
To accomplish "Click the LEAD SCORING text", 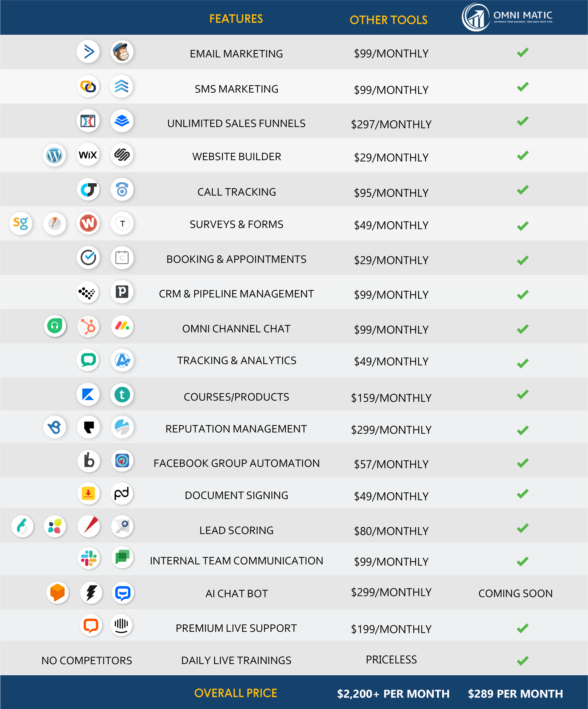I will [x=236, y=530].
